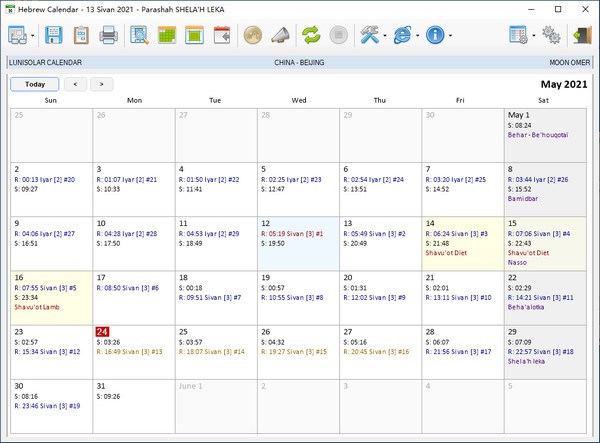This screenshot has height=443, width=600.
Task: Select the highlighted day 24 cell
Action: (133, 351)
